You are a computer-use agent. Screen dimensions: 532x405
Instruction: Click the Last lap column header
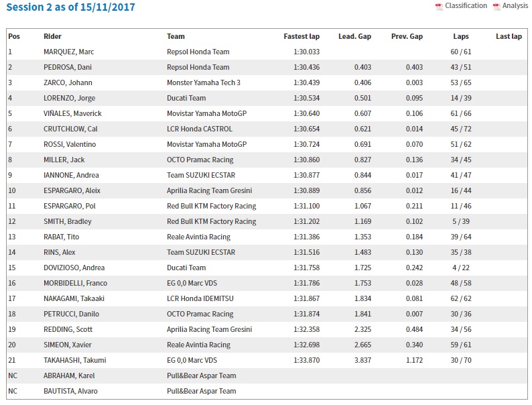pyautogui.click(x=509, y=36)
